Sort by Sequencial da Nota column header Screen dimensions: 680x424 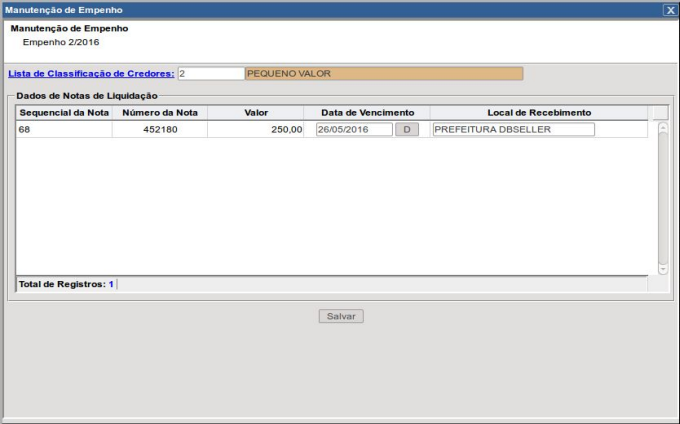tap(64, 112)
